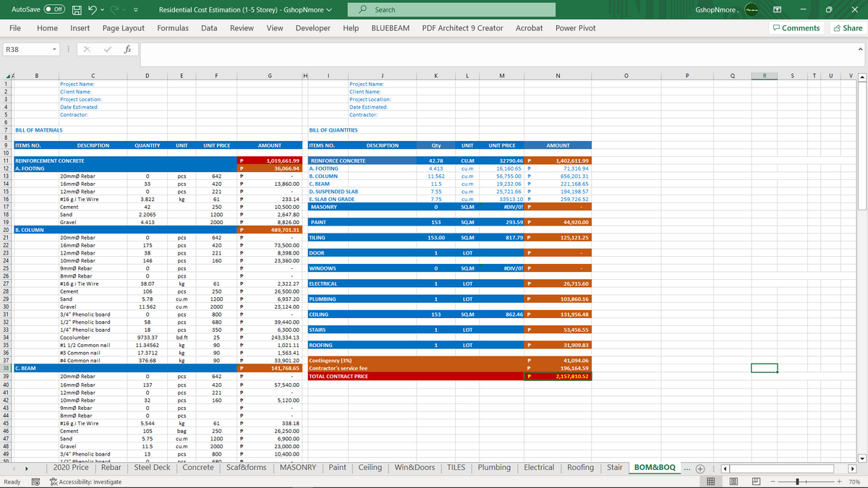Open the Developer tab
This screenshot has width=868, height=488.
pos(312,27)
